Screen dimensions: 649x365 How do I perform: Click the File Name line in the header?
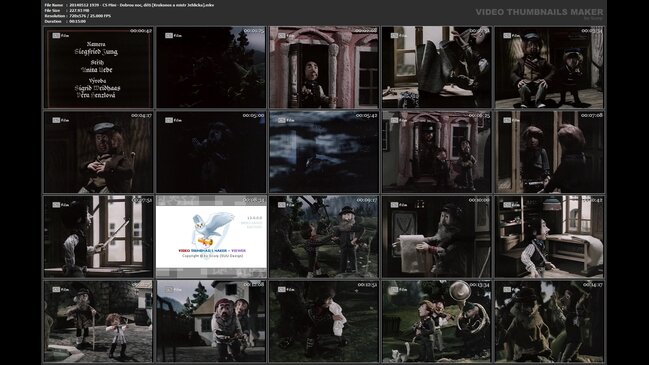pos(129,5)
